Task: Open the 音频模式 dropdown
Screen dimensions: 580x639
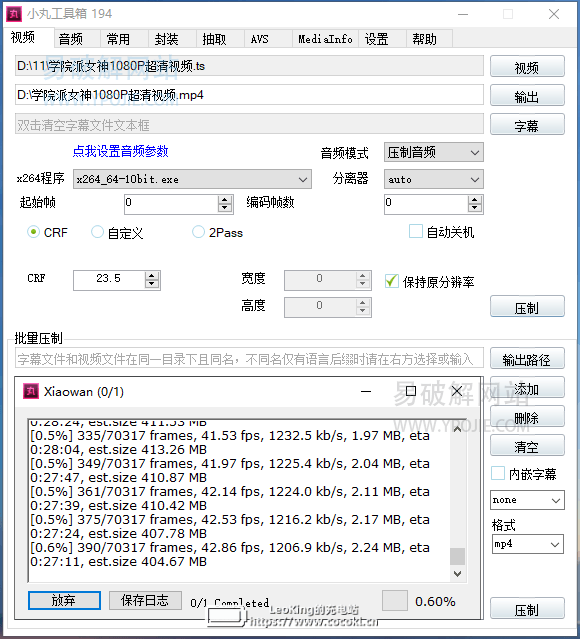Action: (x=434, y=152)
